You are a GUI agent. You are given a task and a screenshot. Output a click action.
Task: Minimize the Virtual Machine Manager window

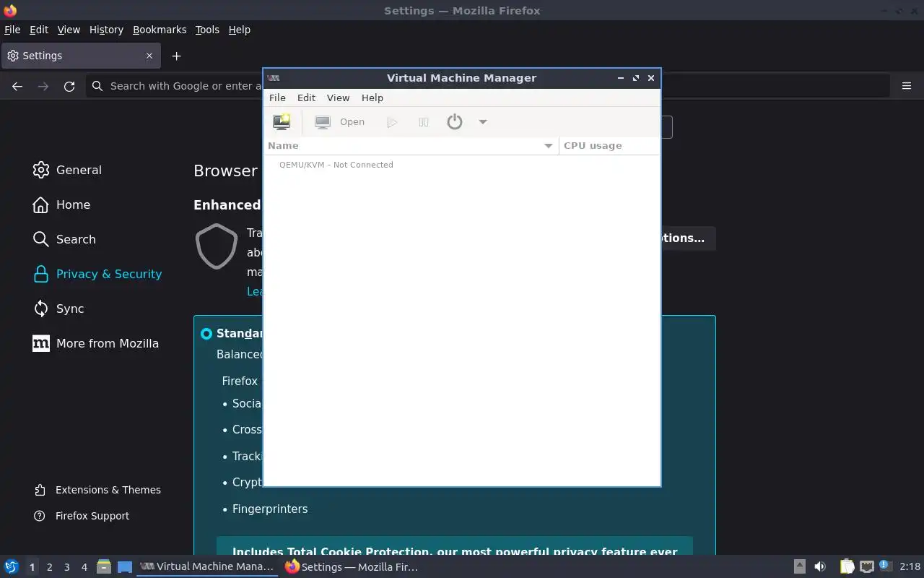click(x=621, y=78)
